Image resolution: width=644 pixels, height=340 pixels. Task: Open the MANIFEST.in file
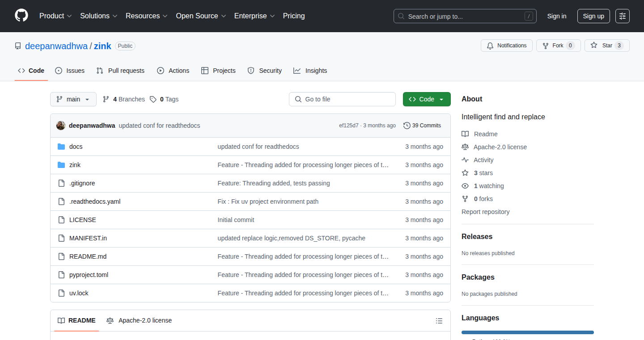88,238
